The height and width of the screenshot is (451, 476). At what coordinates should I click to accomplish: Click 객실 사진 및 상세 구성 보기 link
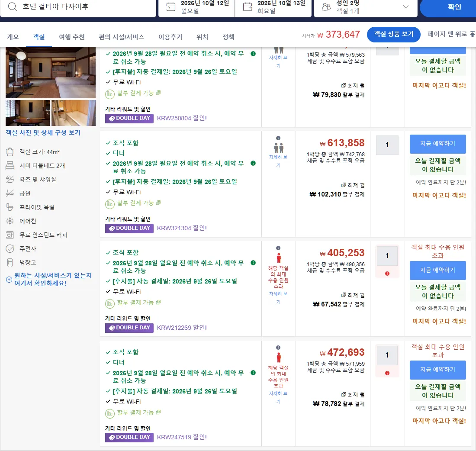43,133
